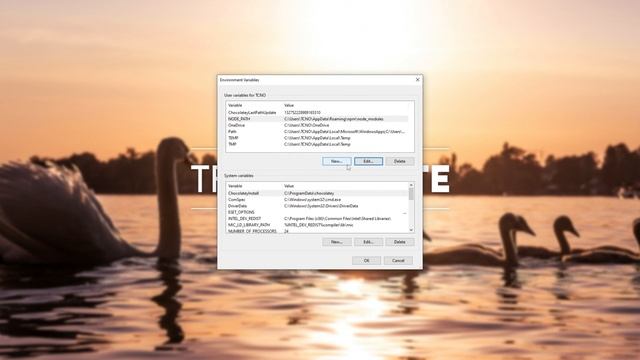
Task: Click Delete under User variables
Action: click(400, 161)
